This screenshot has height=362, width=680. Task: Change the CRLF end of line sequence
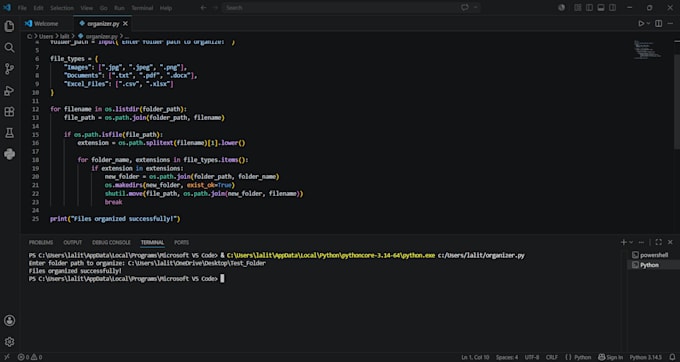point(552,357)
